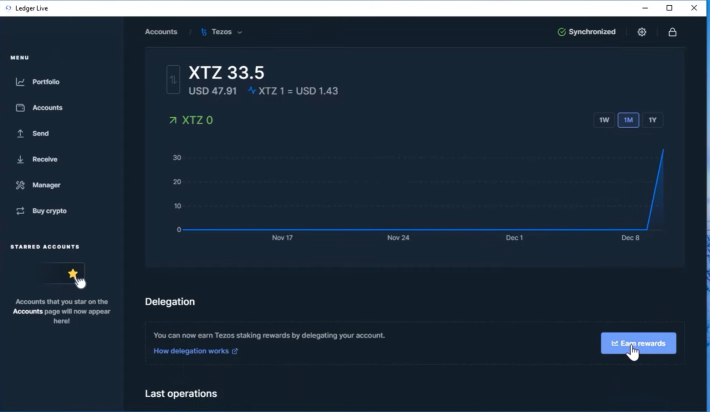The width and height of the screenshot is (710, 412).
Task: Click the Nov 24 chart axis label
Action: tap(398, 238)
